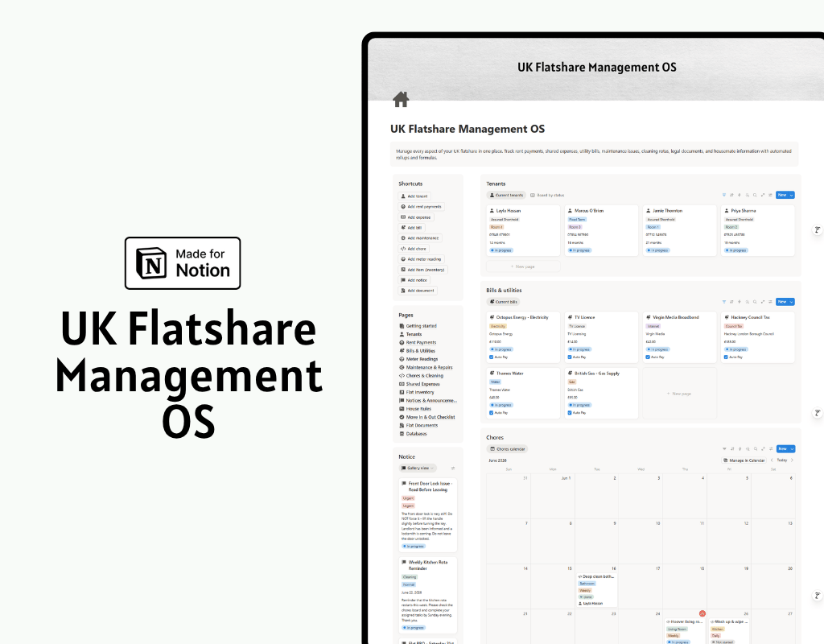Click search icon in Chores toolbar
Image resolution: width=824 pixels, height=644 pixels.
pyautogui.click(x=755, y=449)
